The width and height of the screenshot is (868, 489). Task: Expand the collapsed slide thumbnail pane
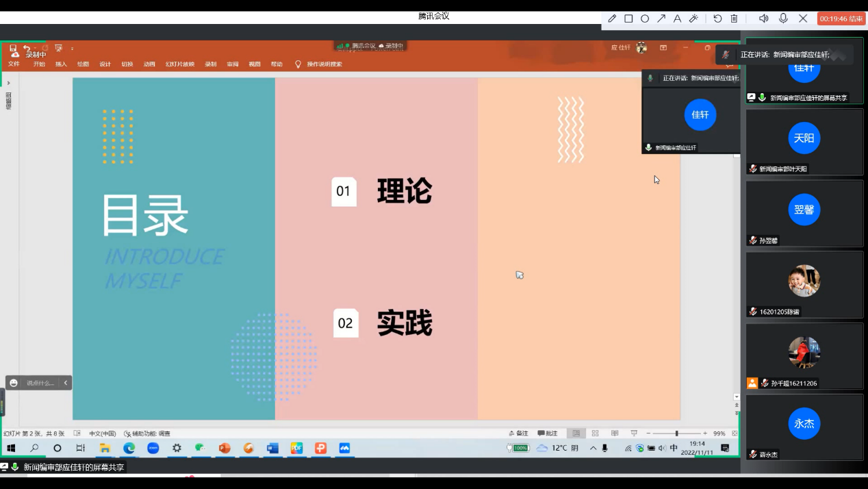8,83
